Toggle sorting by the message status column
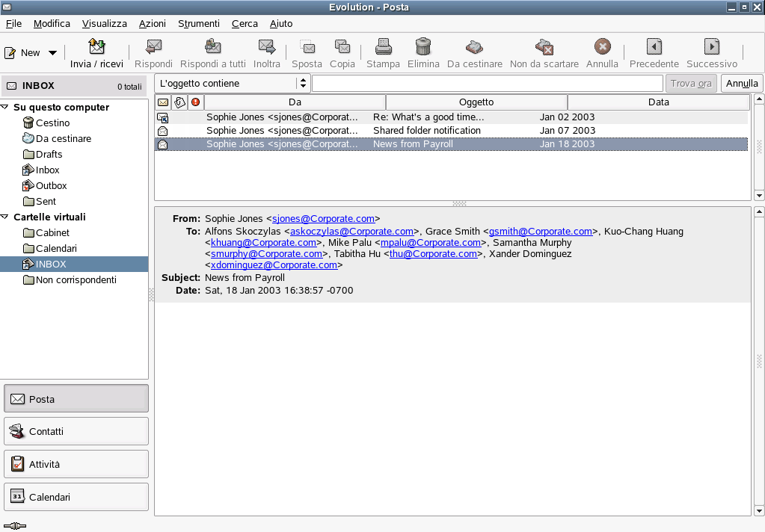The width and height of the screenshot is (765, 532). click(x=162, y=102)
